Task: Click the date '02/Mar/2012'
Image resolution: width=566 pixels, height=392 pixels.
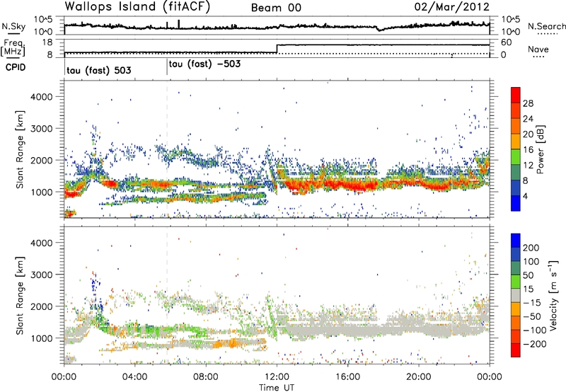Action: (x=451, y=6)
